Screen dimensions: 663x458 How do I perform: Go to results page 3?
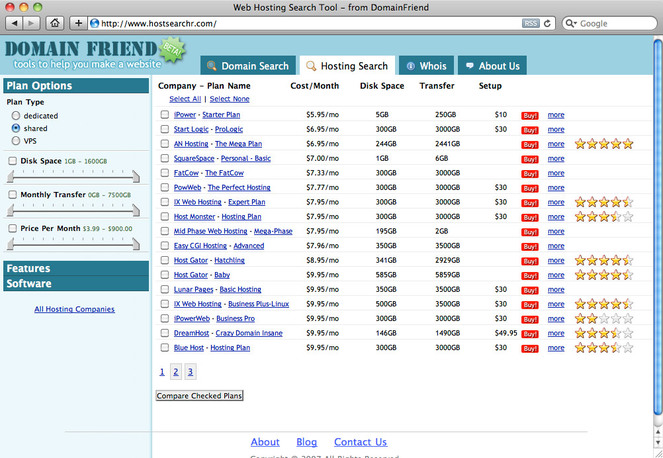tap(190, 372)
